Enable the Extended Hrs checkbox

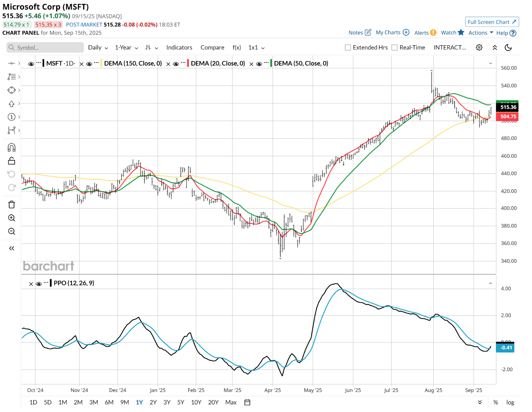[x=348, y=48]
